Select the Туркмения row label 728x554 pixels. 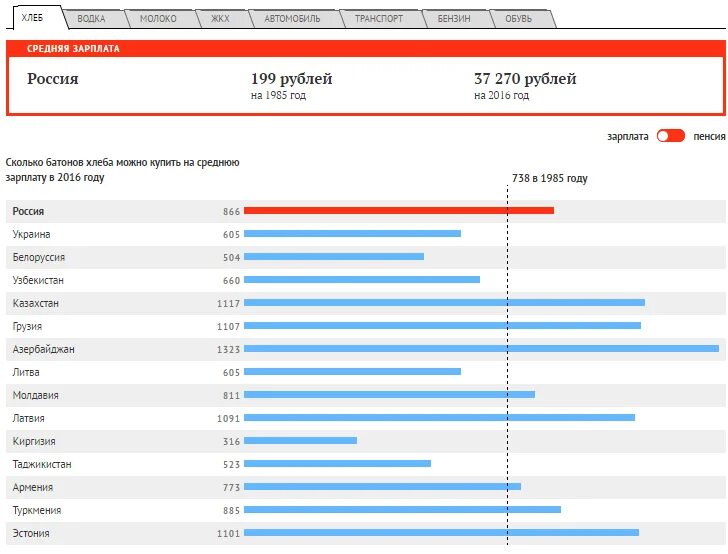[x=37, y=510]
